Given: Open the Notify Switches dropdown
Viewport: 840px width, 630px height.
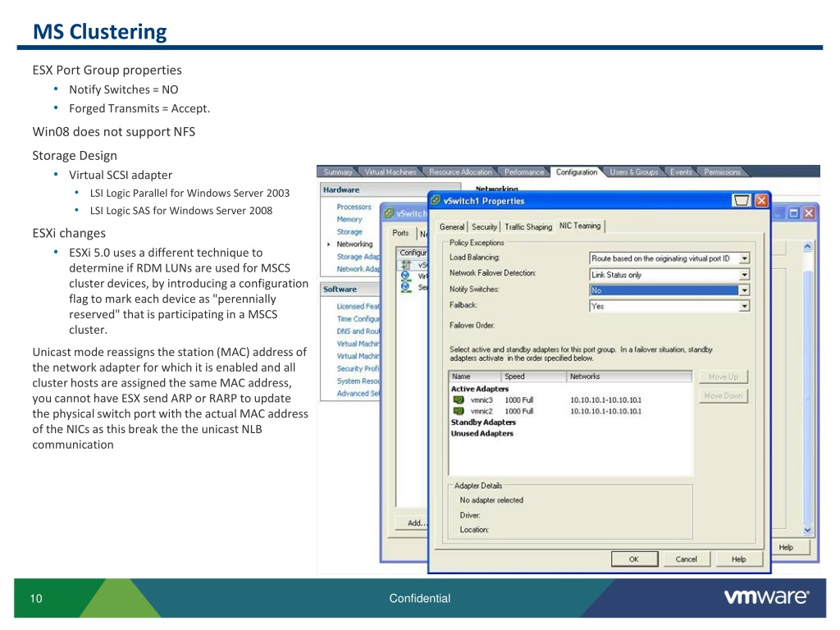Looking at the screenshot, I should 744,290.
